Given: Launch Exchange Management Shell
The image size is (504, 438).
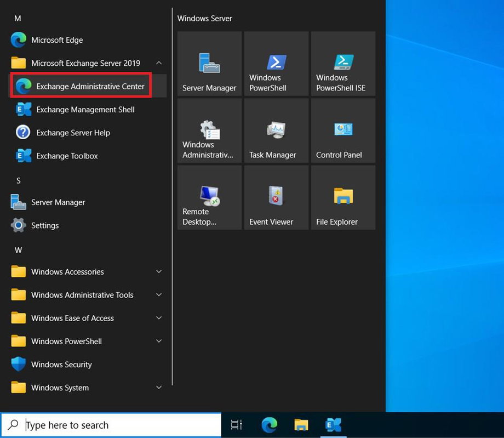Looking at the screenshot, I should click(85, 110).
